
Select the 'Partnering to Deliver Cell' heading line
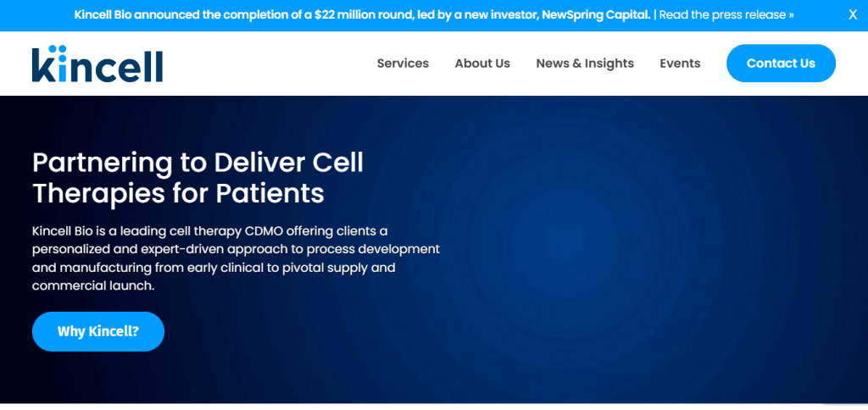(x=198, y=163)
